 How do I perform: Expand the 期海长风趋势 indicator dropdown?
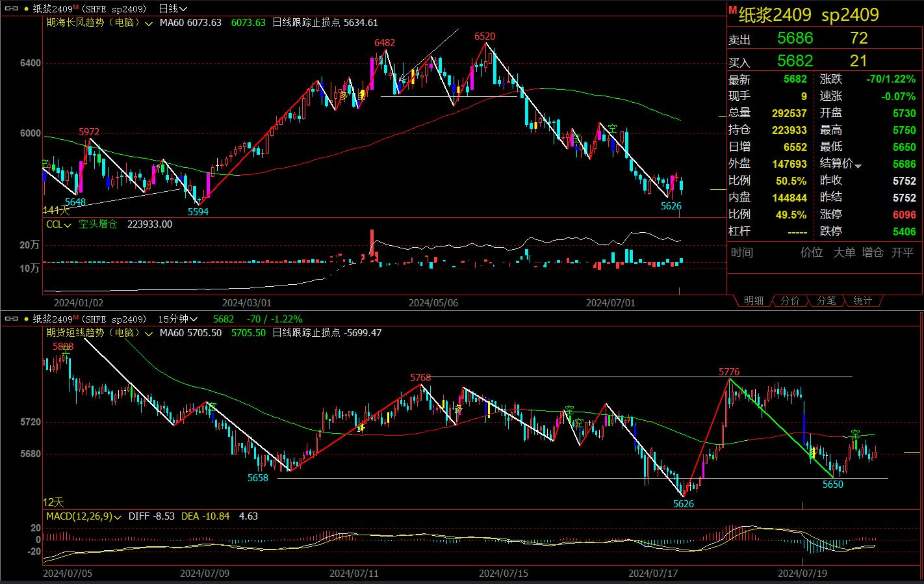pos(149,23)
